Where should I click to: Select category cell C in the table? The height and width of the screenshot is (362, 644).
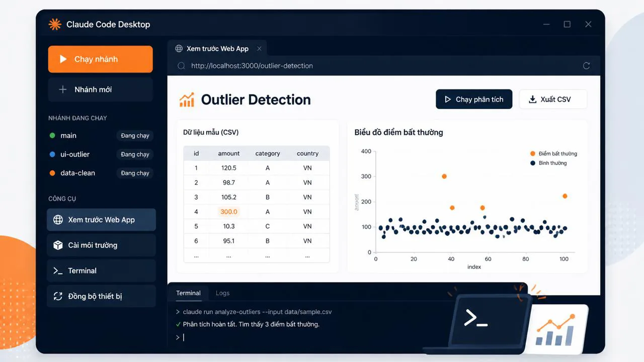[268, 226]
